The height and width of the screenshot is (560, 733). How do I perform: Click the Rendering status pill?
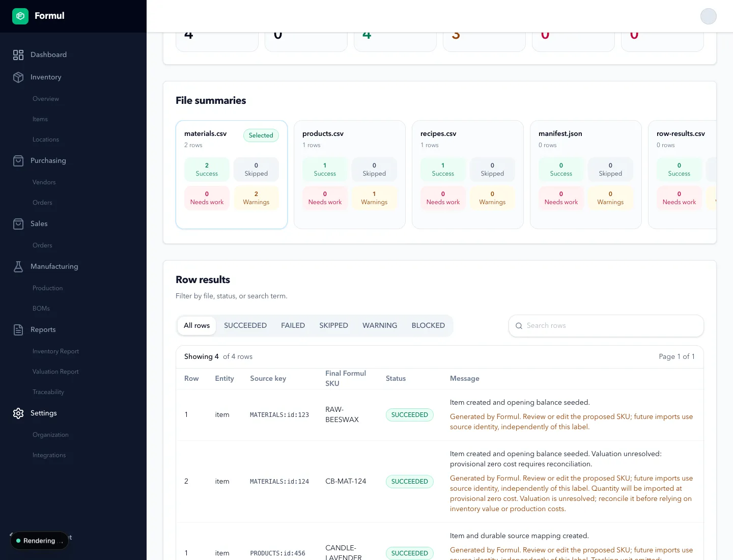click(39, 541)
